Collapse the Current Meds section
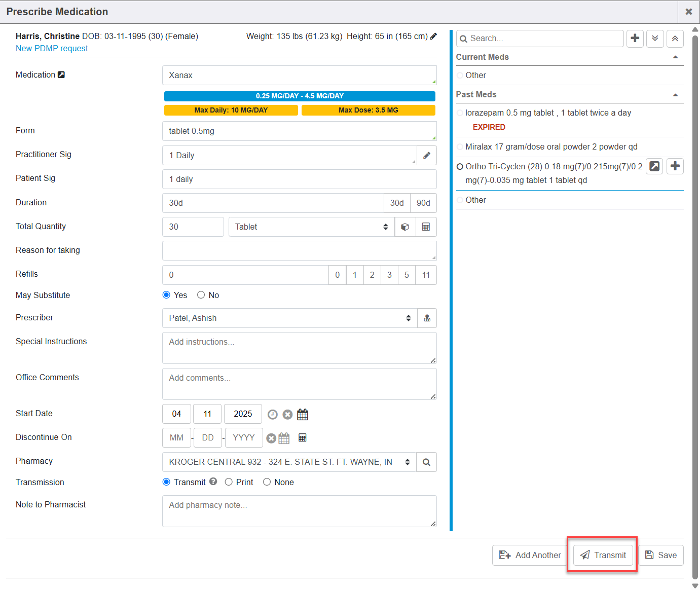The width and height of the screenshot is (700, 590). coord(675,57)
